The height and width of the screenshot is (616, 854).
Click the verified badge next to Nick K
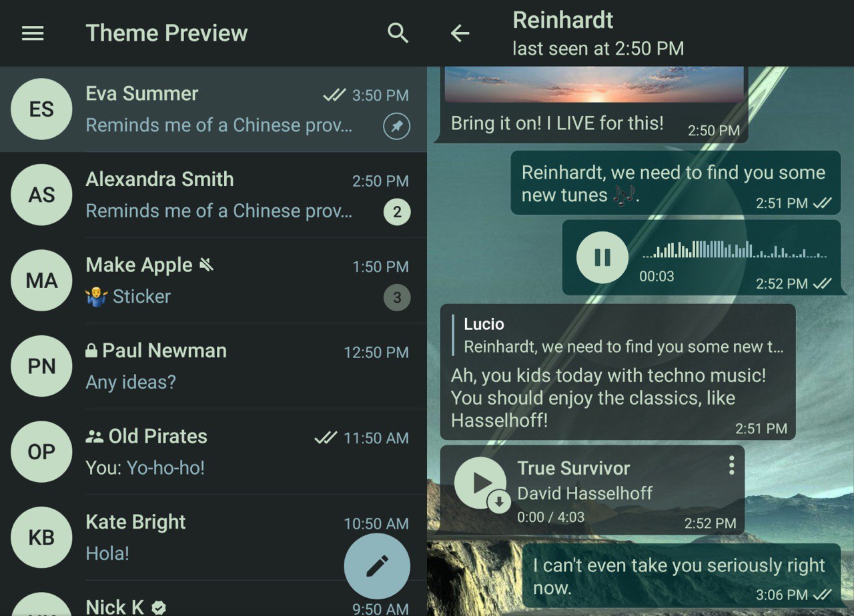(158, 607)
